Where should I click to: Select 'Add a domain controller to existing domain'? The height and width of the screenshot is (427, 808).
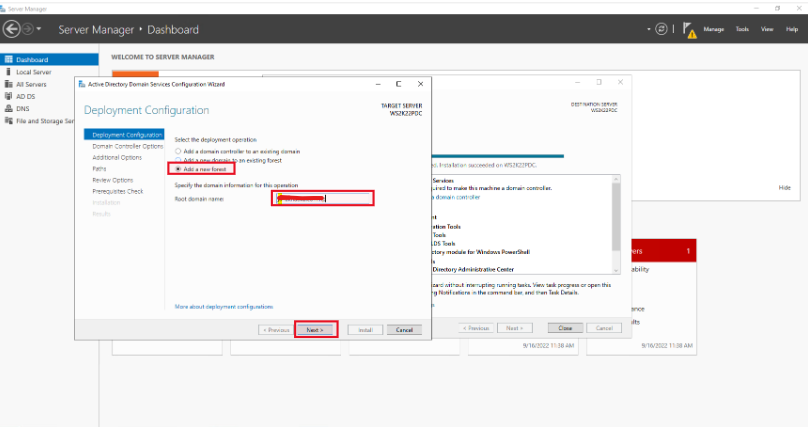(x=179, y=151)
